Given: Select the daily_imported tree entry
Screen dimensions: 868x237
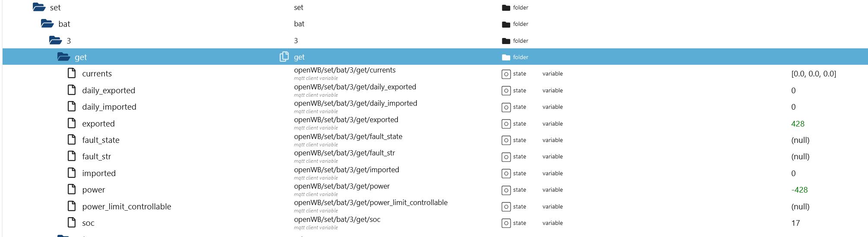Looking at the screenshot, I should click(109, 107).
